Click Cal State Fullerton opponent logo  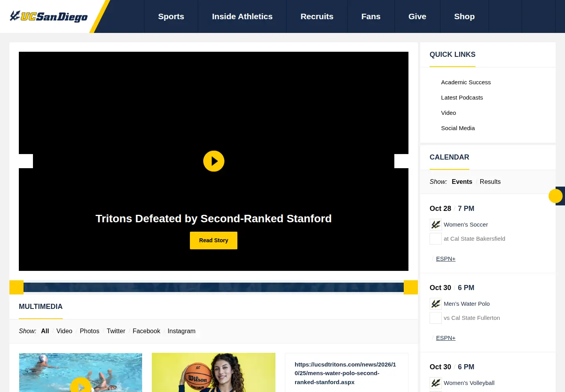pos(436,318)
